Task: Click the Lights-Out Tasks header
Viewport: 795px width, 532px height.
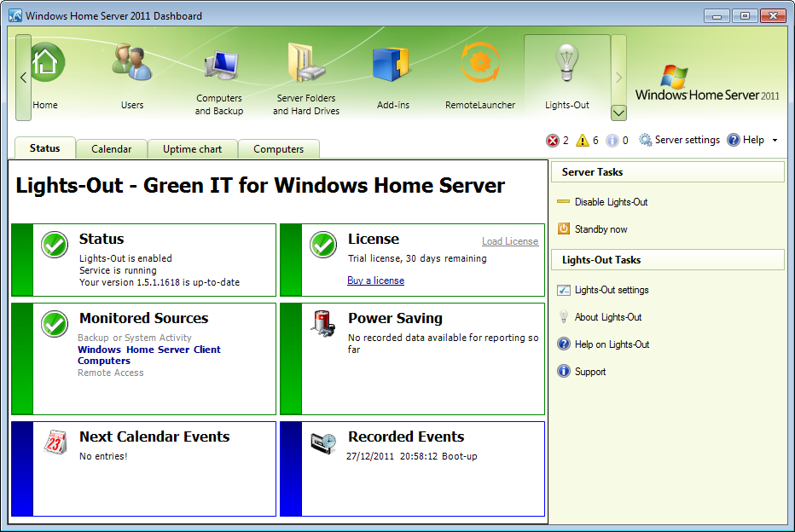Action: (668, 260)
